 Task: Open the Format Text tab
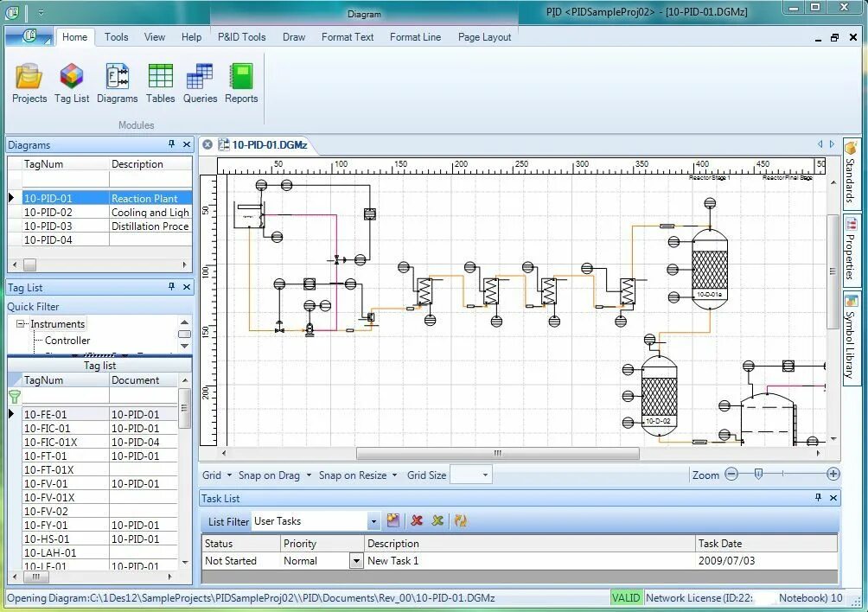[348, 37]
